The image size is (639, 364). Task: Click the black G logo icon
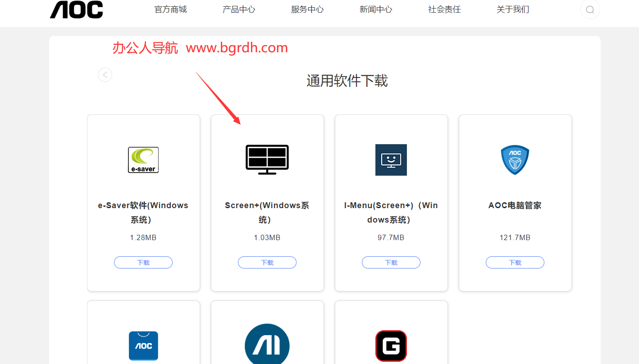click(x=391, y=346)
